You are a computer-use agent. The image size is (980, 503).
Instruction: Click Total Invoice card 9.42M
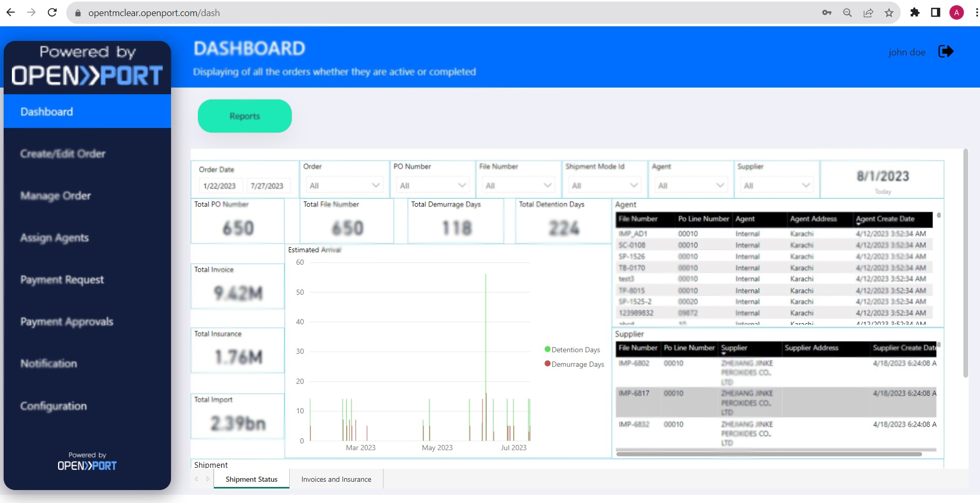pos(238,286)
